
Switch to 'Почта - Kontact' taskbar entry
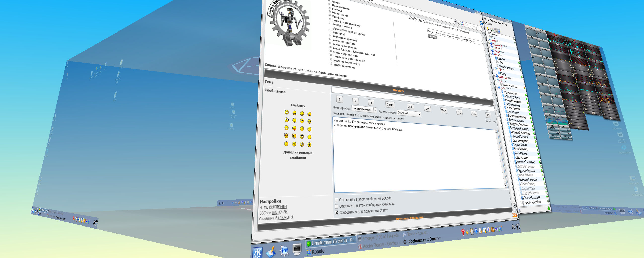(415, 234)
